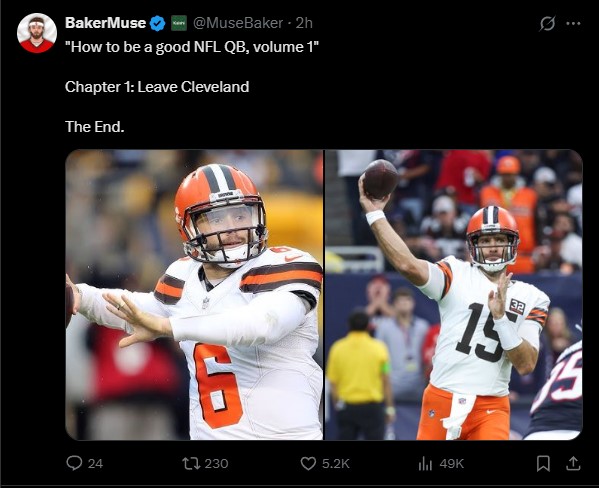Click the 5.2K likes count

click(x=335, y=464)
